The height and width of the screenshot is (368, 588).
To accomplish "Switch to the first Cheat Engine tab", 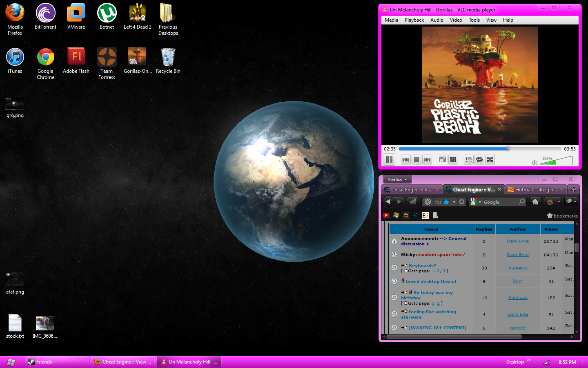I will point(412,190).
